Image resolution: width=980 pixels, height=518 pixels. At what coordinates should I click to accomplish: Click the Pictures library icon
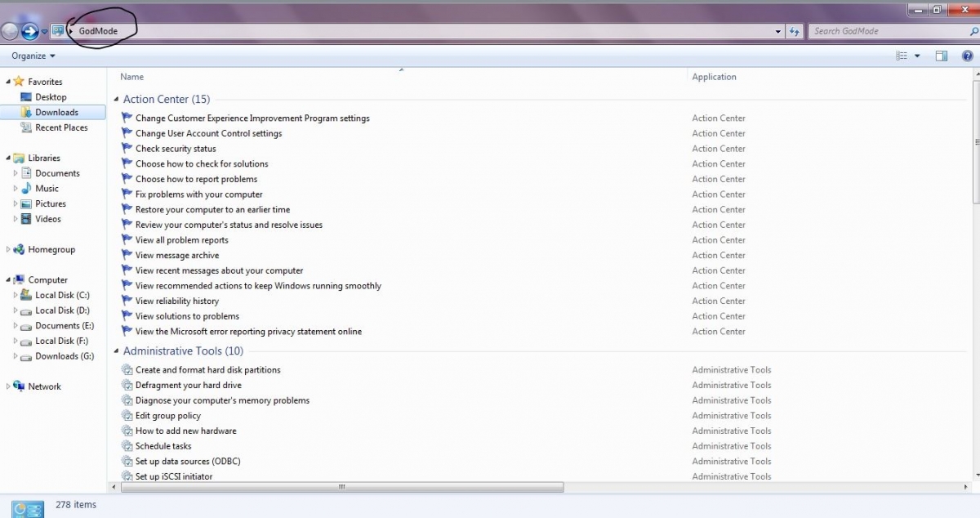(x=26, y=203)
